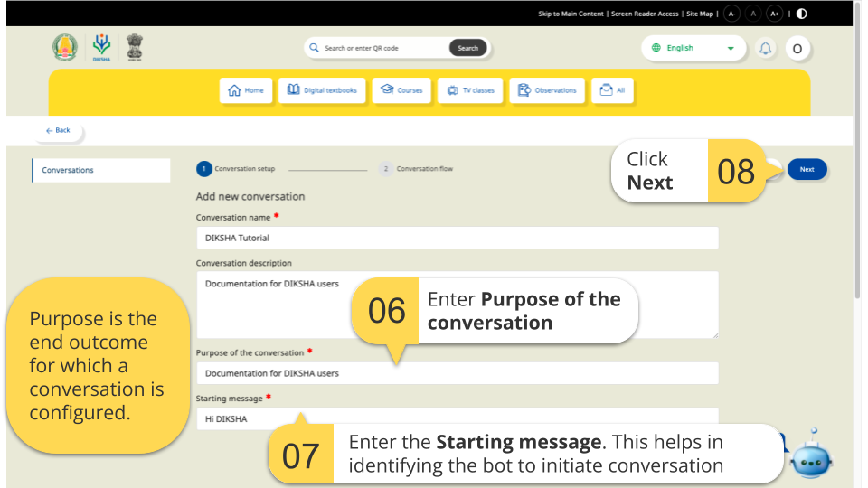The image size is (868, 488).
Task: Increase font size with A+ button
Action: (x=774, y=14)
